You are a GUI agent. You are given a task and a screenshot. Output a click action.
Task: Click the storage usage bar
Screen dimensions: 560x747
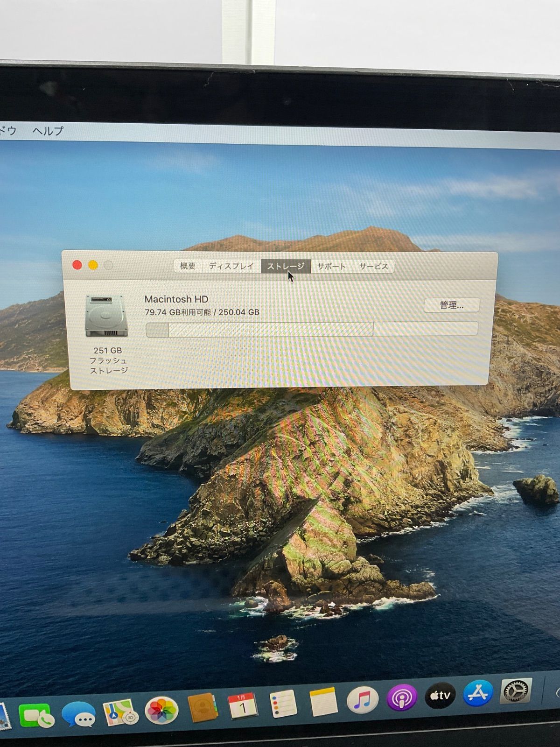pyautogui.click(x=312, y=329)
